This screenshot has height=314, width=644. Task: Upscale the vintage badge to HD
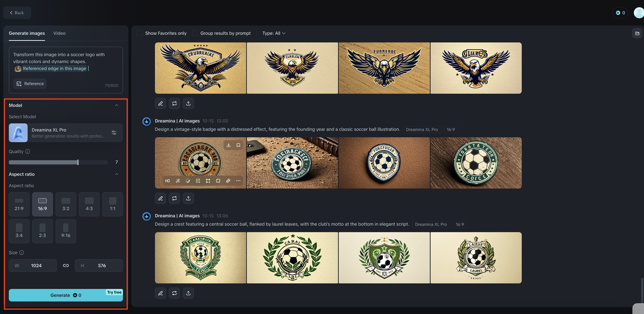[x=168, y=181]
